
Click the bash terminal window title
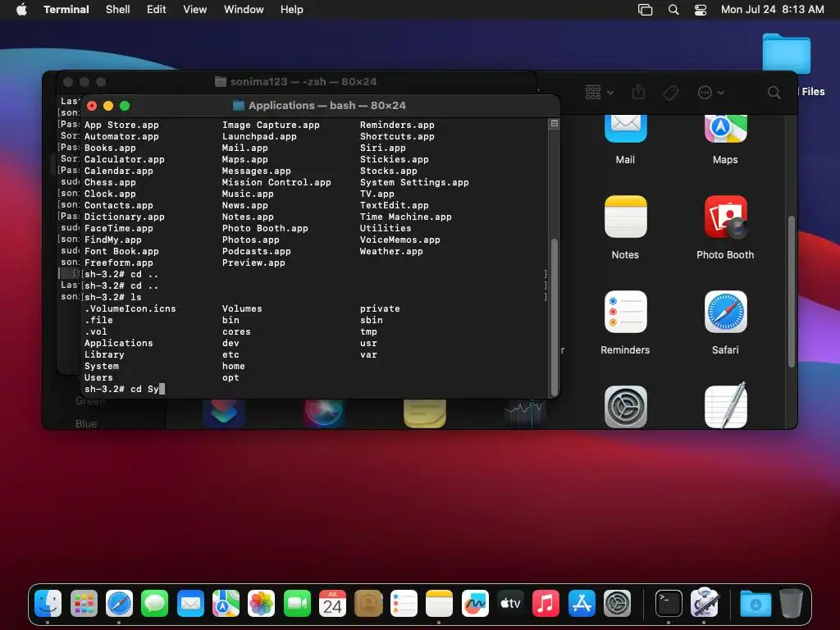(326, 106)
